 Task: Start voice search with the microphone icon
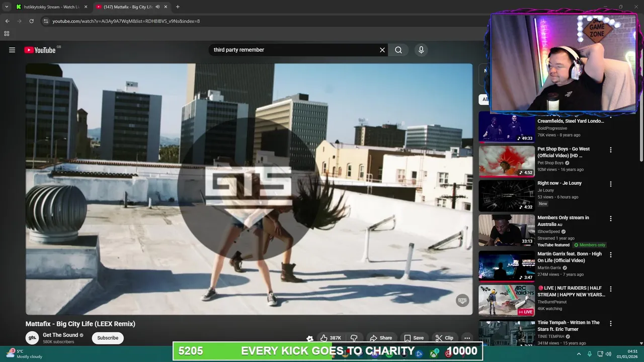pos(421,50)
